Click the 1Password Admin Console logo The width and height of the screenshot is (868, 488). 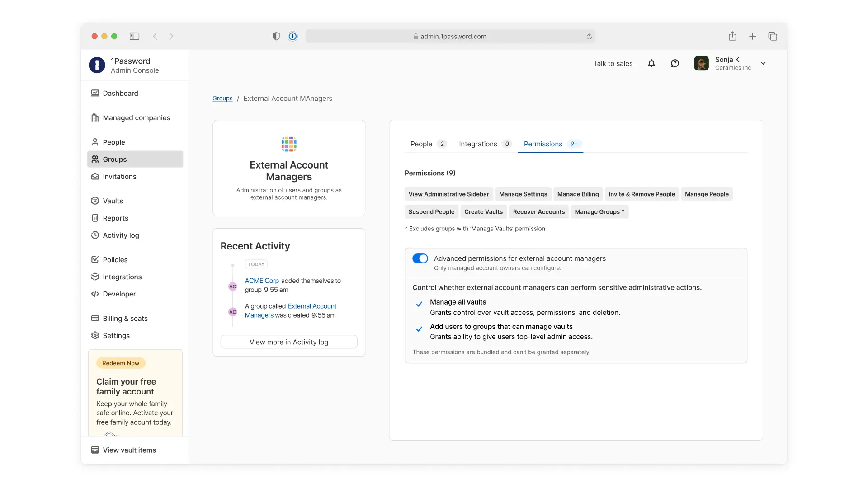pos(97,65)
